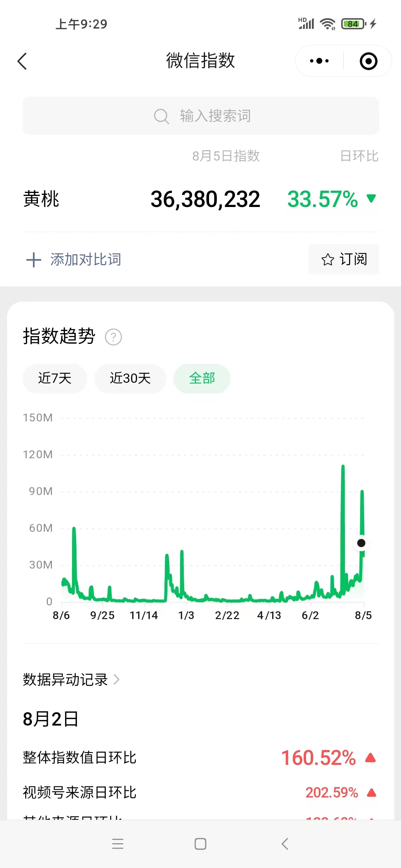Tap the back arrow in header
401x868 pixels.
[22, 61]
